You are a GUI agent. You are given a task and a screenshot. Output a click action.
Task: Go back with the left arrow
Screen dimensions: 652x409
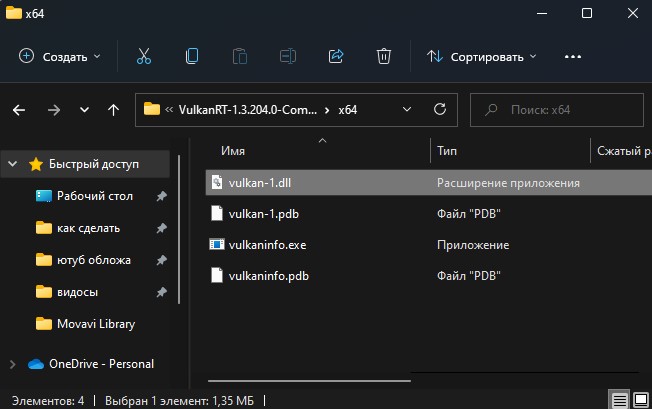pos(19,110)
